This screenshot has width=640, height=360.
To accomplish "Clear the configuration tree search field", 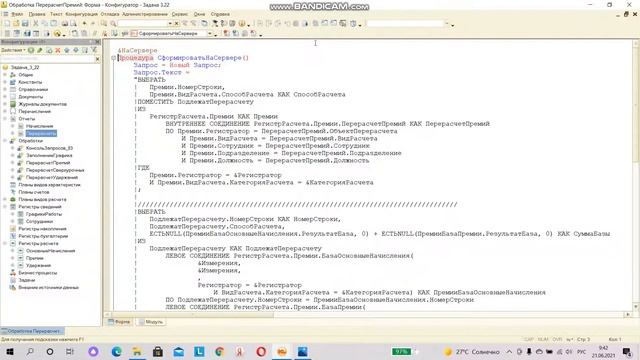I will [x=97, y=60].
